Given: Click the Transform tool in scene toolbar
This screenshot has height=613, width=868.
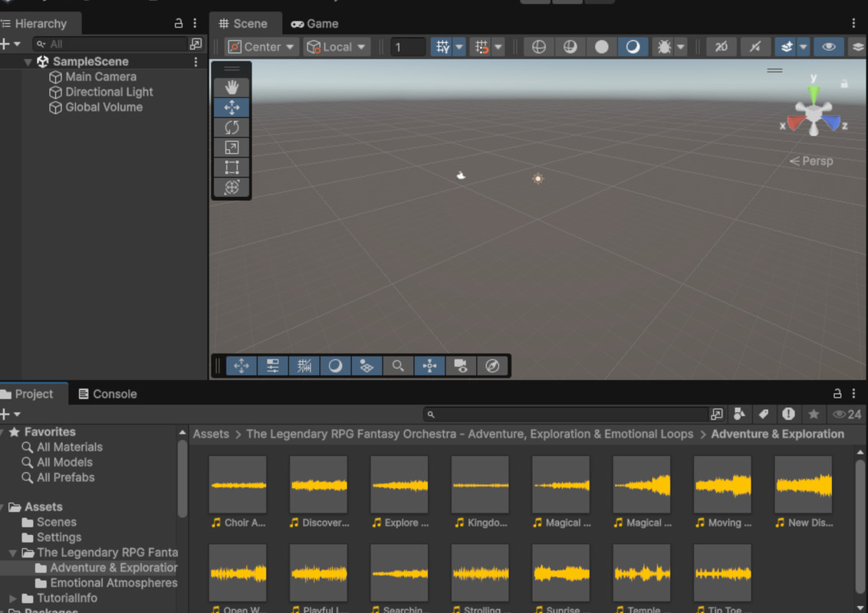Looking at the screenshot, I should (232, 187).
